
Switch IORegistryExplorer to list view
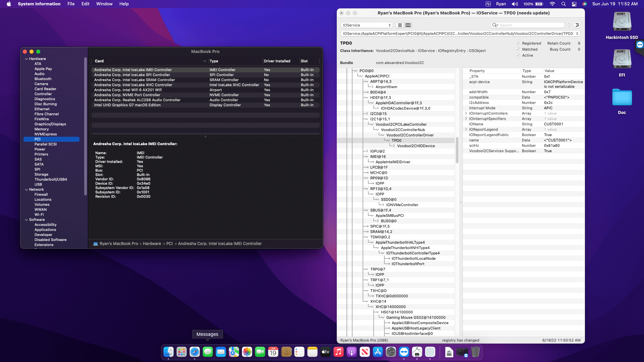pos(400,25)
